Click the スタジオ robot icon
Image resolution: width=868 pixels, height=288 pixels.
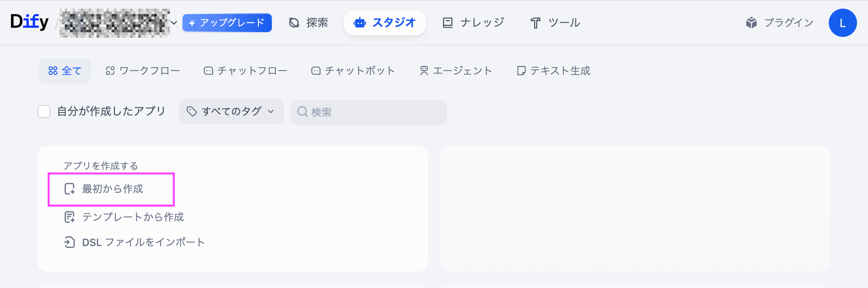[359, 23]
